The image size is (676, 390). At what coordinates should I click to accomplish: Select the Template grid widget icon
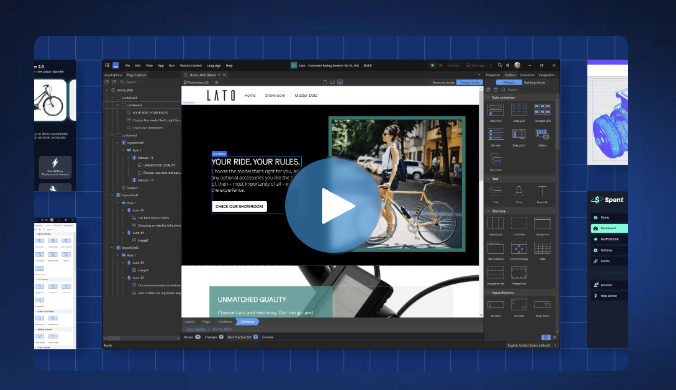tap(542, 110)
